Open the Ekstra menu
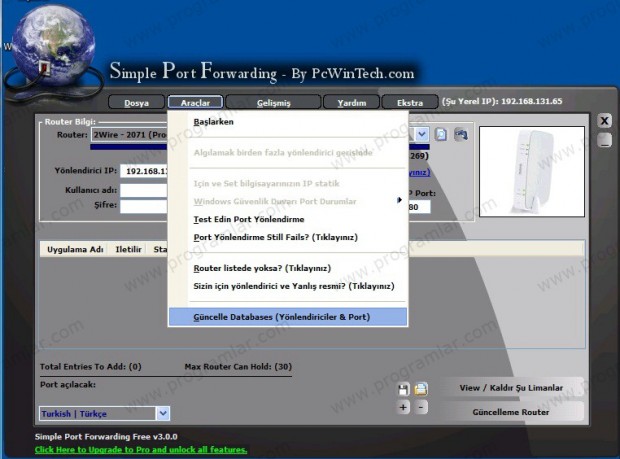Screen dimensions: 620x459 410,102
